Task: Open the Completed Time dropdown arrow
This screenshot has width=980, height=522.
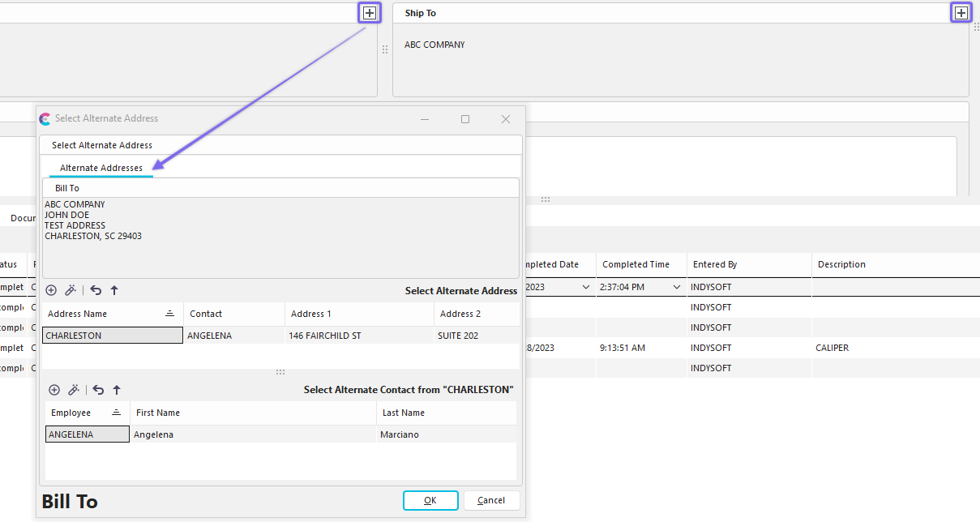Action: 676,287
